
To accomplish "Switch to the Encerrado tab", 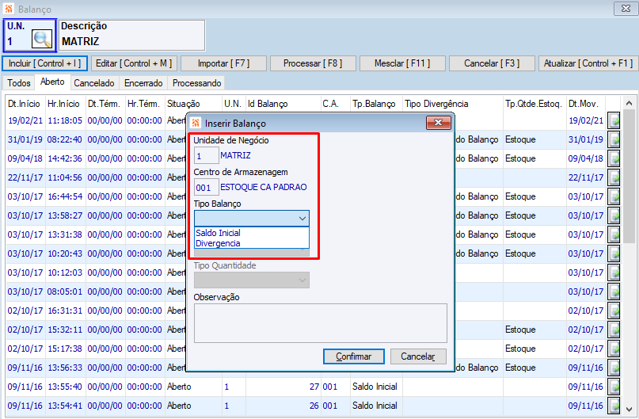I will click(x=143, y=83).
